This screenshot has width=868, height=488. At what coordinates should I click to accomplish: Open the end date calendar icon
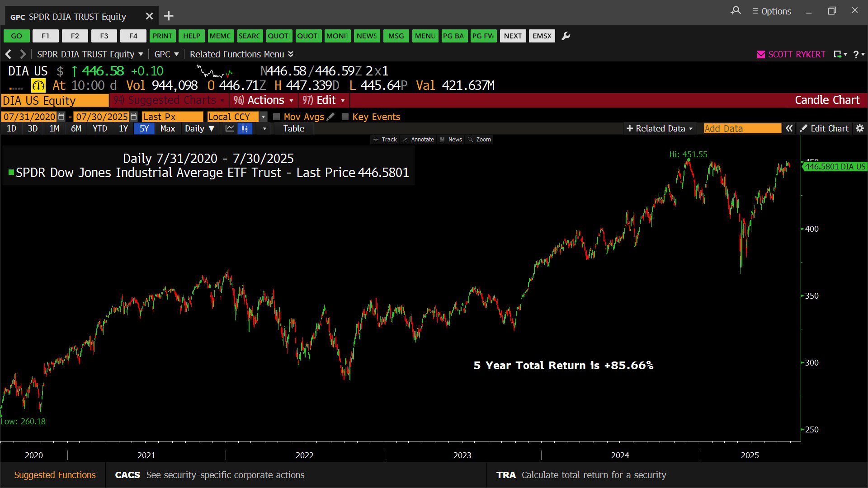(x=133, y=117)
